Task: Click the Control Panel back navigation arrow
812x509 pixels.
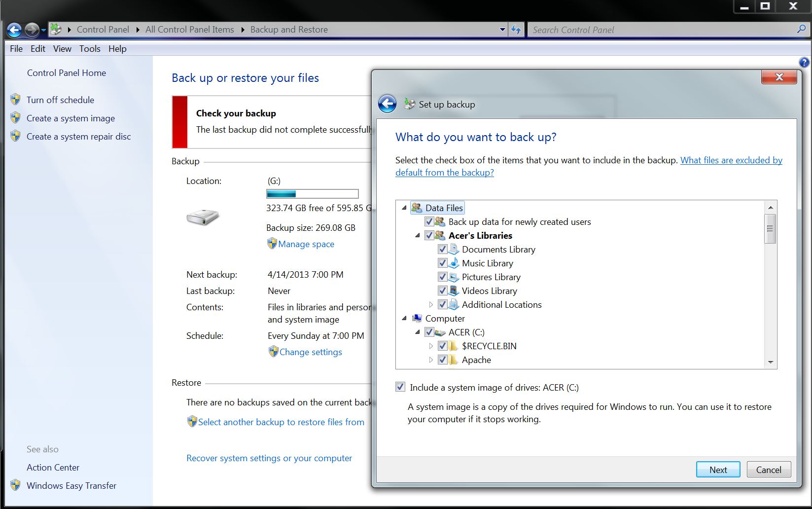Action: 14,30
